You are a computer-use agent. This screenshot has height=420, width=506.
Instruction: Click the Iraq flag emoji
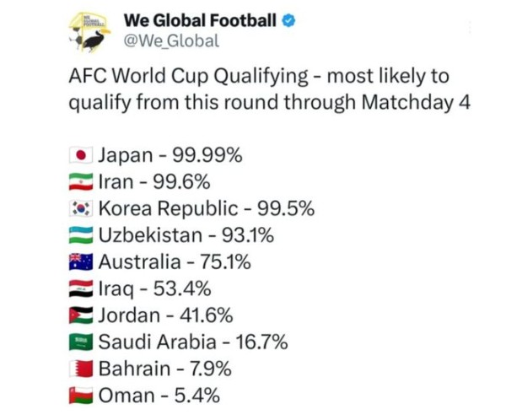pos(80,288)
